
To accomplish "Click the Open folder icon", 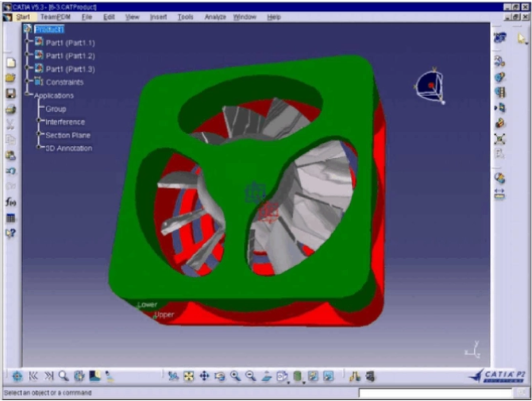I will tap(10, 78).
